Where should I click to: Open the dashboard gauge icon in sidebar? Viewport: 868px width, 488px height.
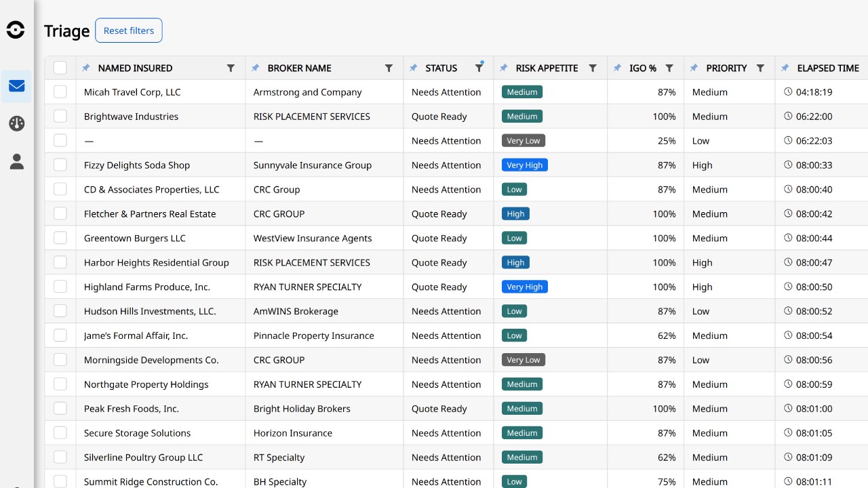point(16,123)
